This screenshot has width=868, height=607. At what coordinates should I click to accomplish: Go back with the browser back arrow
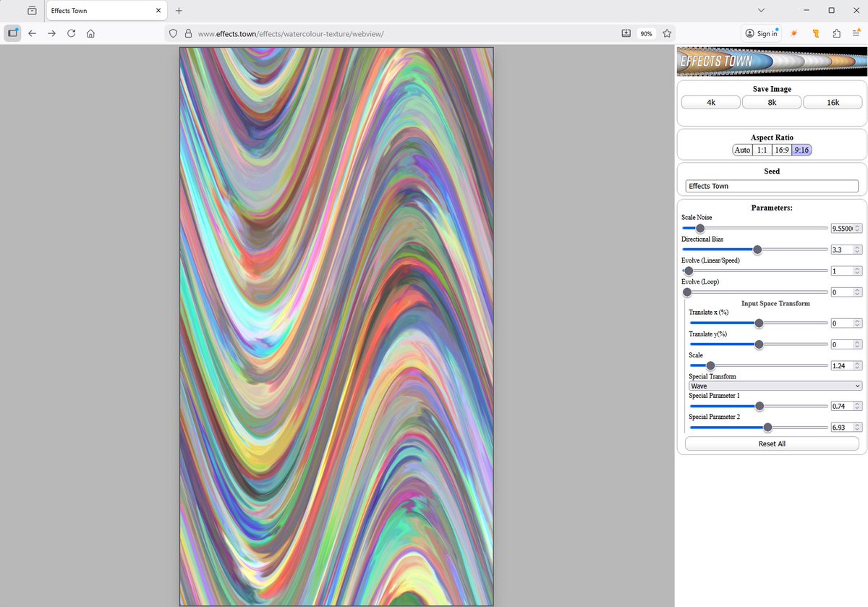tap(32, 33)
